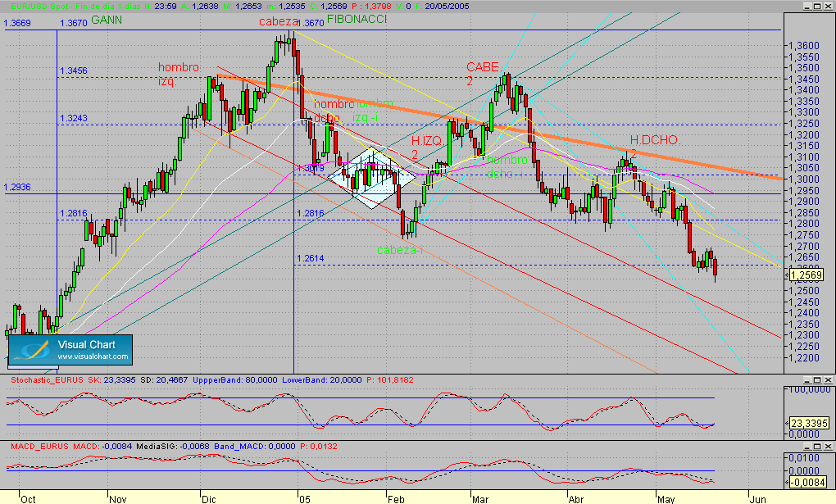Select the green GANN label
Viewport: 836px width, 504px height.
[x=106, y=20]
